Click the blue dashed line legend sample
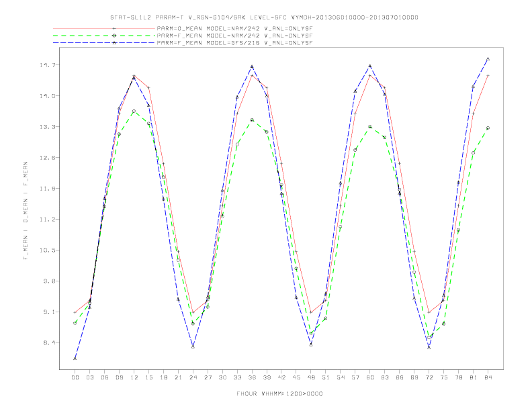This screenshot has width=532, height=411. pyautogui.click(x=104, y=43)
